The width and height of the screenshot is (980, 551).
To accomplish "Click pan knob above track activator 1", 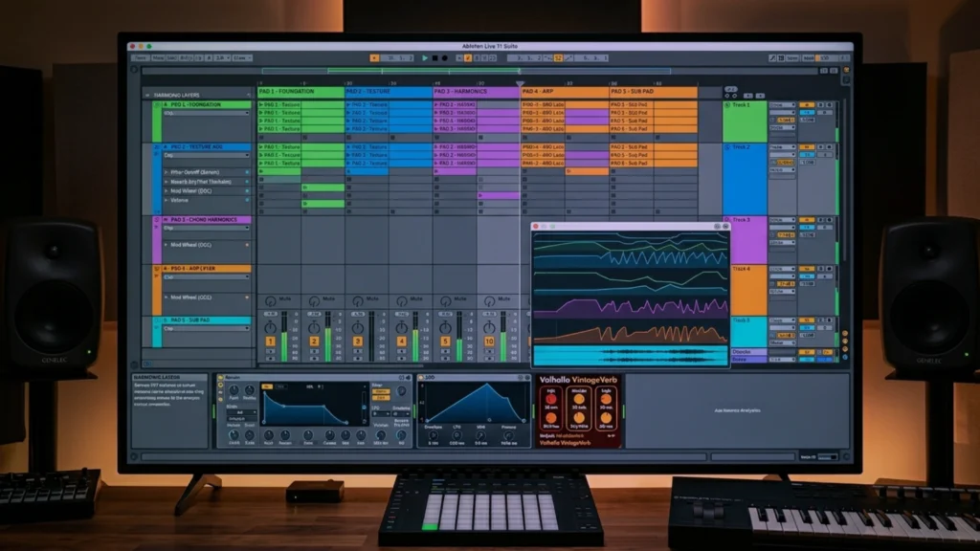I will pyautogui.click(x=270, y=327).
